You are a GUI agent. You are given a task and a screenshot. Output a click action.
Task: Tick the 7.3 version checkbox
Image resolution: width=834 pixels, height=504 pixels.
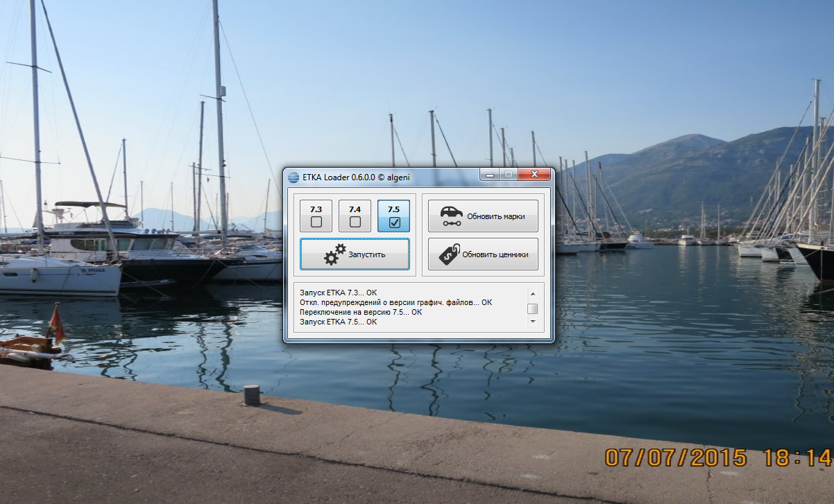316,222
